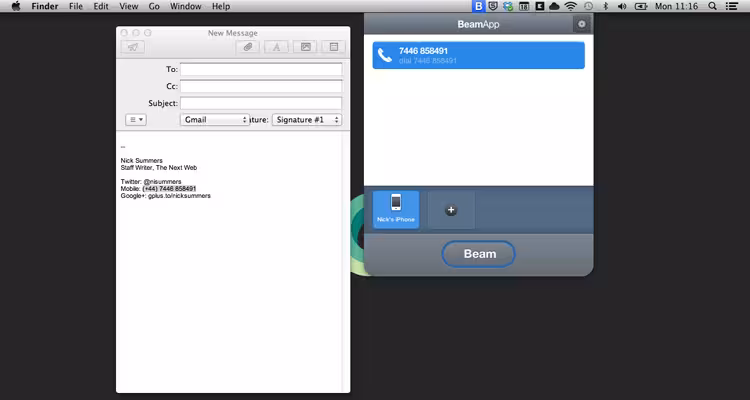Image resolution: width=750 pixels, height=400 pixels.
Task: Click the calendar 18 menu bar icon
Action: coord(524,6)
